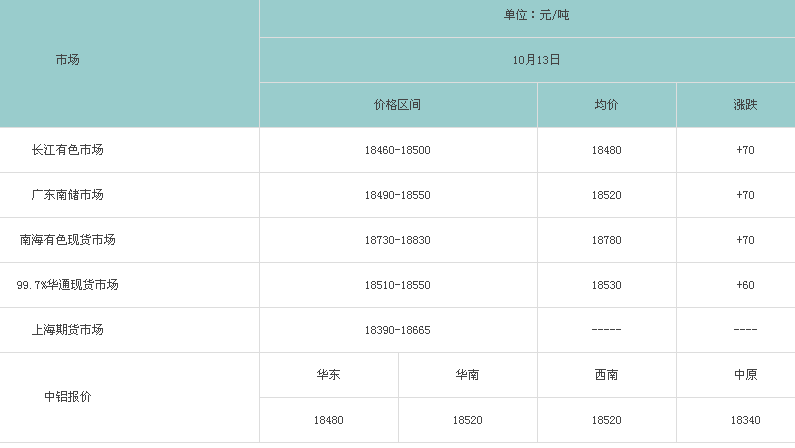Click the 18530 average price cell
The width and height of the screenshot is (795, 448).
pos(606,285)
